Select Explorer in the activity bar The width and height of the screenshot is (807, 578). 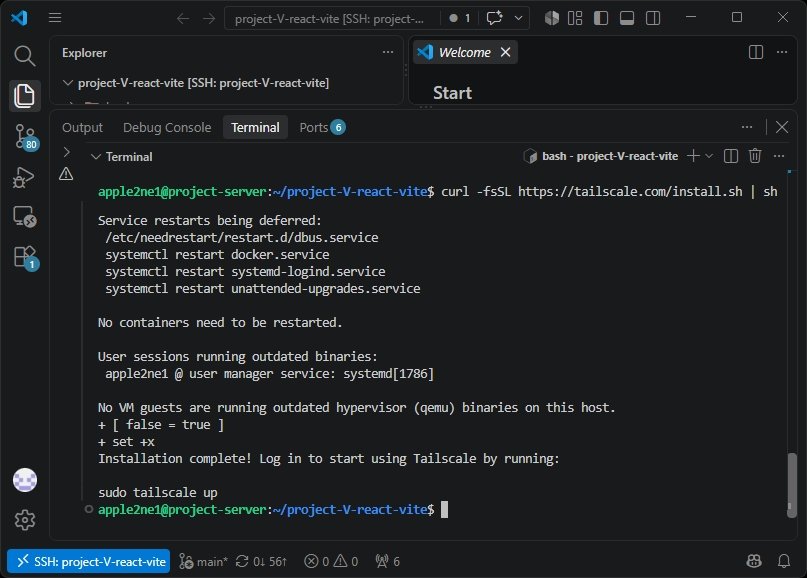click(x=24, y=95)
